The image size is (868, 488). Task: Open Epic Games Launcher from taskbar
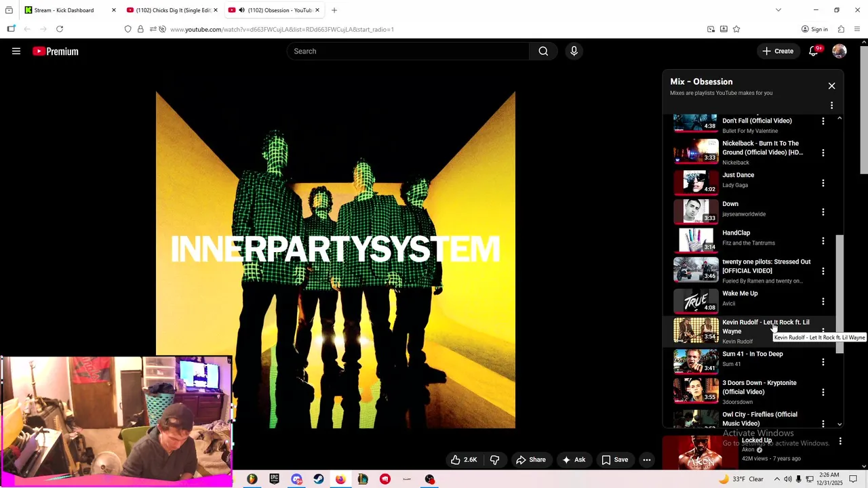[x=274, y=479]
